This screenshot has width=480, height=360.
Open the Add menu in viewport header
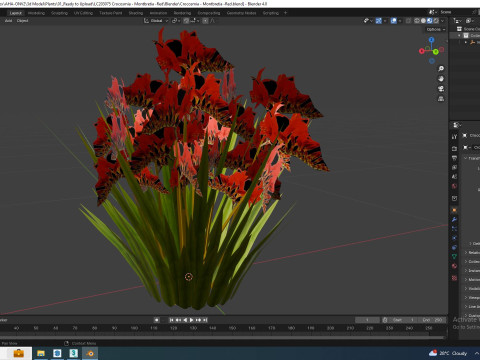pos(8,21)
